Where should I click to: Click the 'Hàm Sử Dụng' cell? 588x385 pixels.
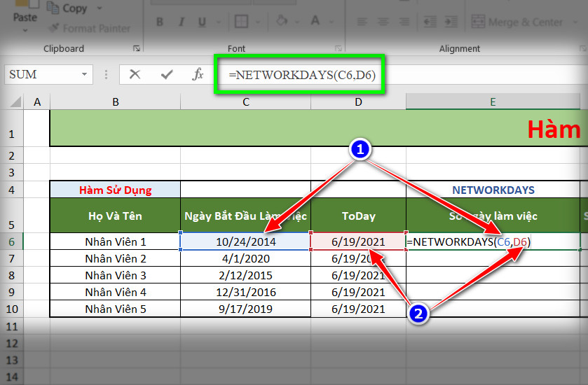tap(115, 190)
